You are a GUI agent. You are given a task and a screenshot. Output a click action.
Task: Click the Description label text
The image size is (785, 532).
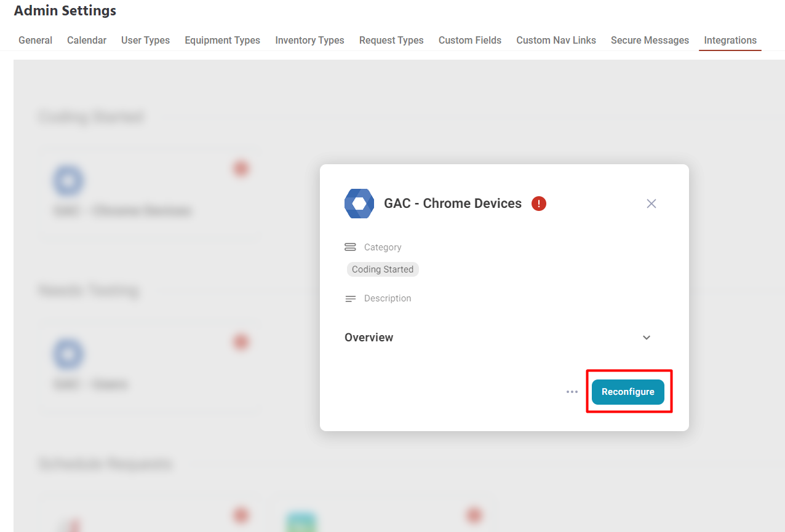coord(388,298)
